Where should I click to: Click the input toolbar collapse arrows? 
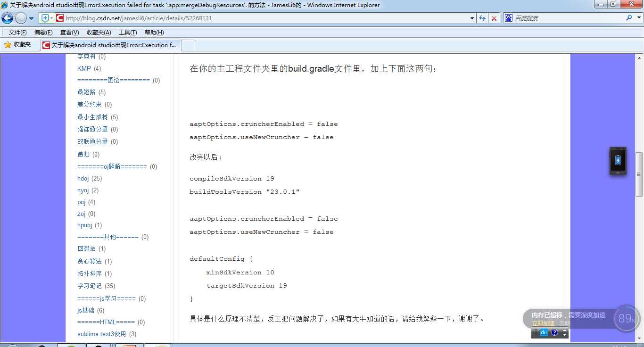click(x=564, y=333)
